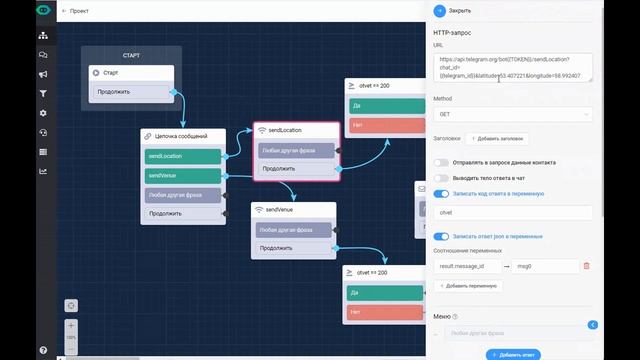
Task: Click the blue Закрыть circle icon
Action: click(440, 11)
